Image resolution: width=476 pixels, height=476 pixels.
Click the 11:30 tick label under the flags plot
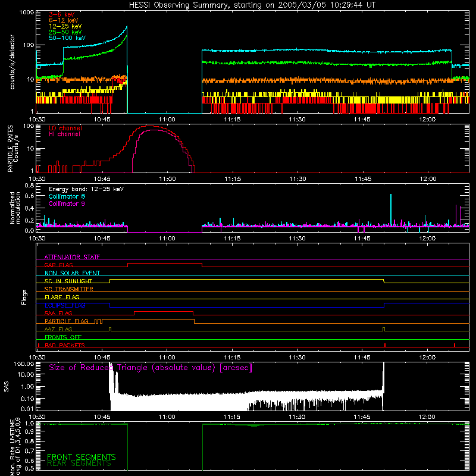(x=297, y=358)
